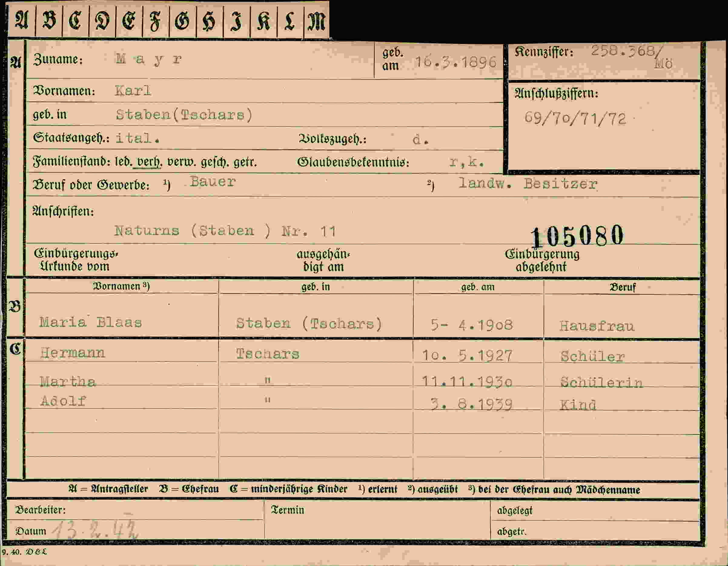Click Hermann's birth date "10. 5.1927"
Image resolution: width=728 pixels, height=566 pixels.
click(467, 356)
